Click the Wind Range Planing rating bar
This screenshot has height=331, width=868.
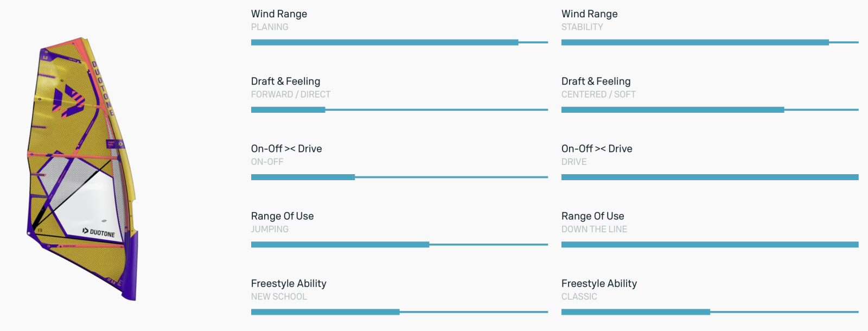[399, 42]
